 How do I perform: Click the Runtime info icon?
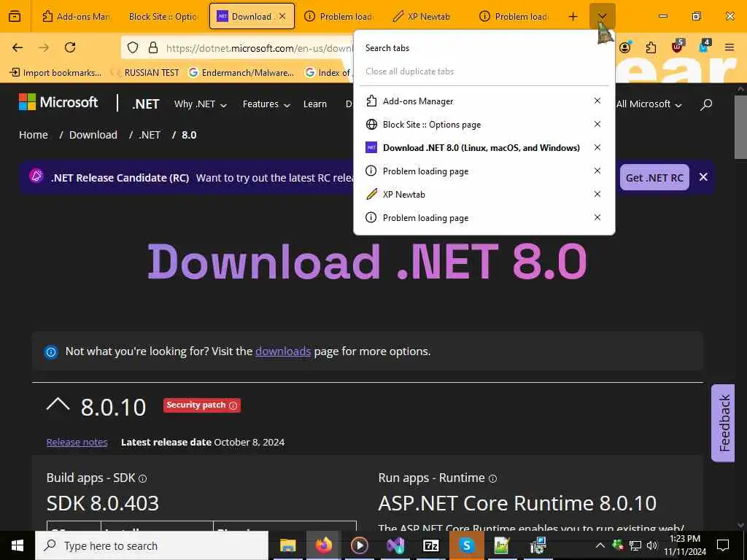coord(492,478)
